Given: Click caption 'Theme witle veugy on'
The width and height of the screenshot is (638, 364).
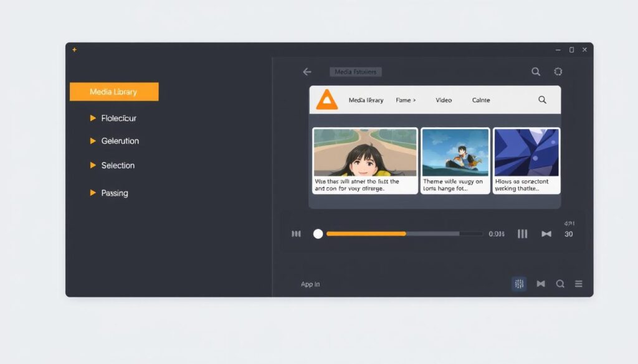Looking at the screenshot, I should coord(453,185).
